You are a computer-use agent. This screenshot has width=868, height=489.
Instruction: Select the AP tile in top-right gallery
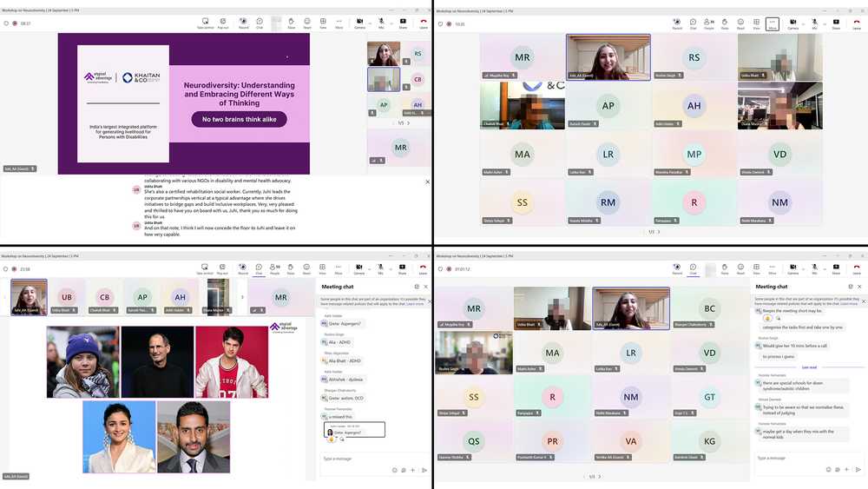point(608,106)
